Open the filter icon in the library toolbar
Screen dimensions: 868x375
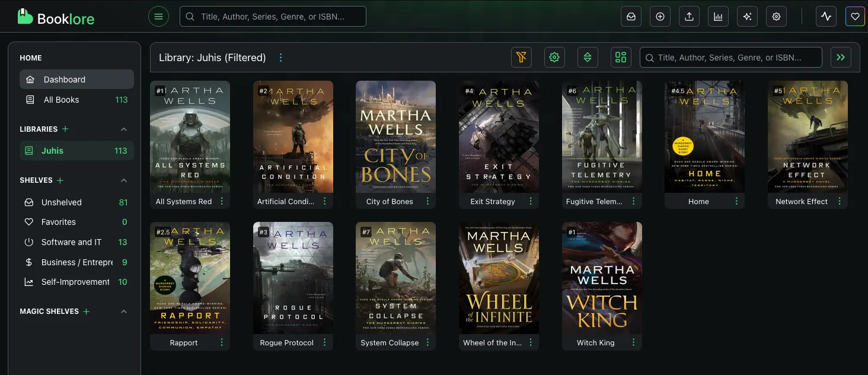[x=521, y=57]
